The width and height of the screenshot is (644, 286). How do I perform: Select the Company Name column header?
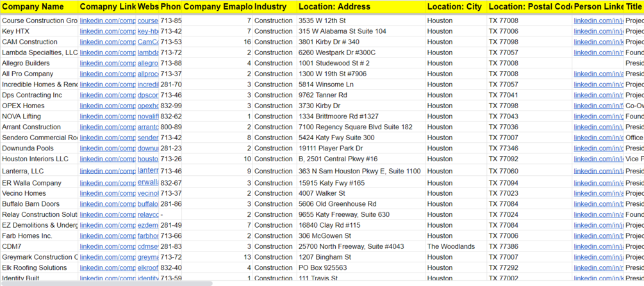pos(39,6)
